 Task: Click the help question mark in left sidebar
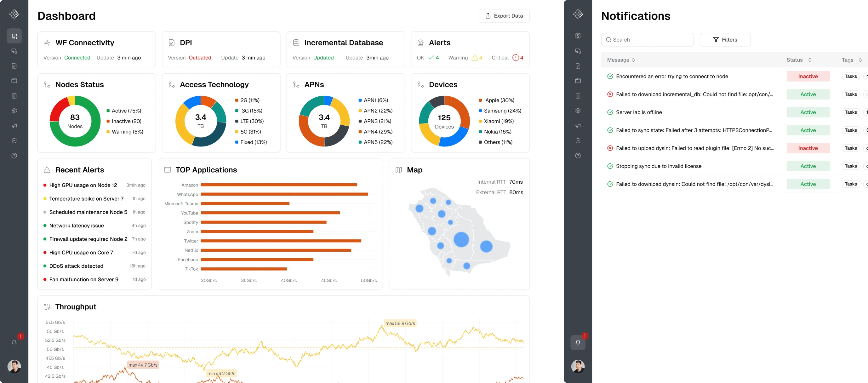[x=14, y=156]
